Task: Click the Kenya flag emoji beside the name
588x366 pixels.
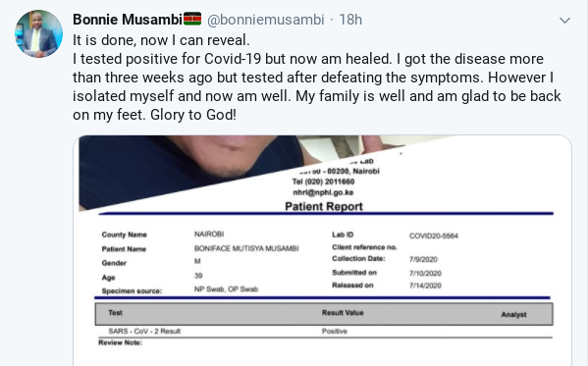Action: pyautogui.click(x=192, y=19)
